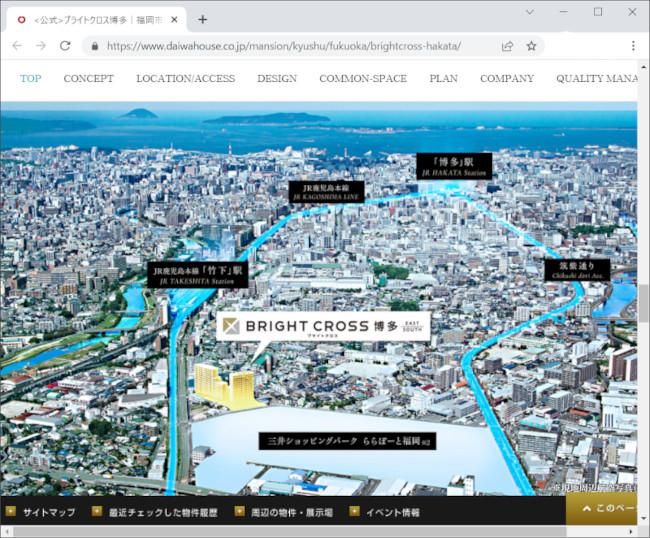Click the 筑紫通り Chikushi dori Ave. label

(577, 269)
